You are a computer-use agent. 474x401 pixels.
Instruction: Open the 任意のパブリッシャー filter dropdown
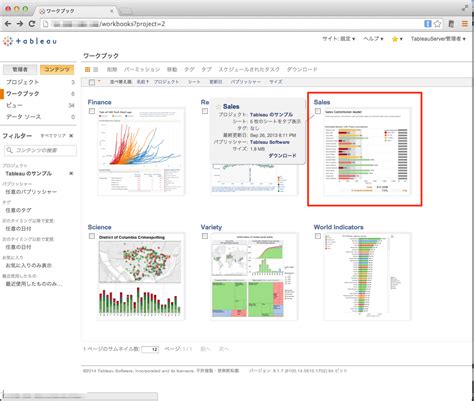pos(31,192)
